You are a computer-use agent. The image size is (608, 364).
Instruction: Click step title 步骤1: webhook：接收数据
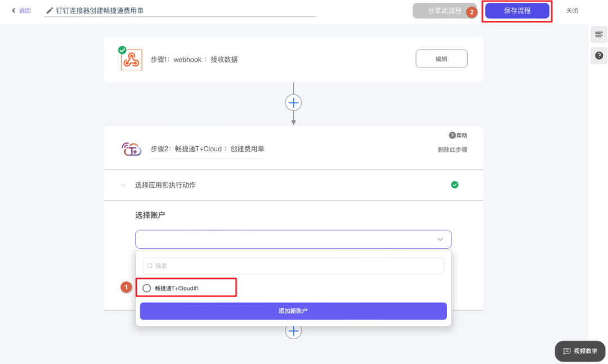[194, 60]
